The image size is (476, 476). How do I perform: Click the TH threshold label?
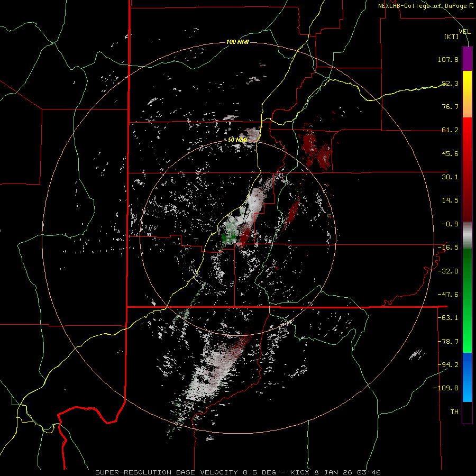point(454,412)
